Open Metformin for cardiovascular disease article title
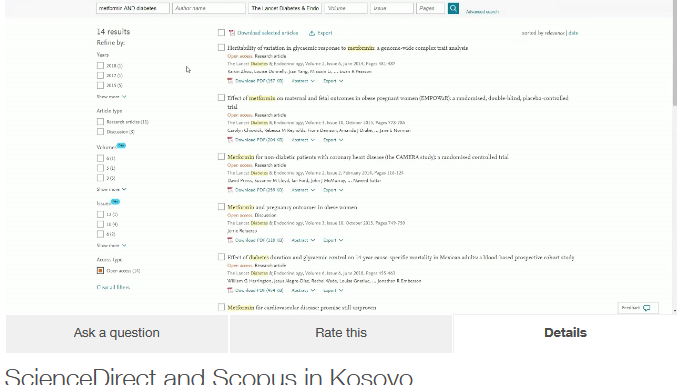 pos(301,308)
